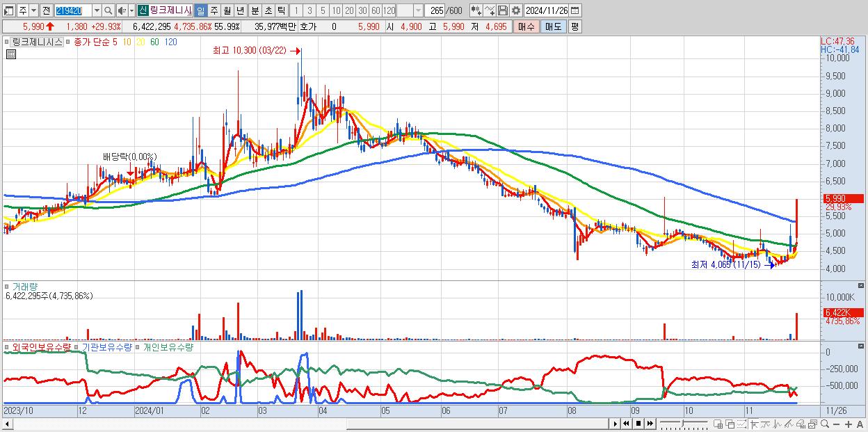
Task: Click the 링크제니시스 chart legend label
Action: pos(38,42)
